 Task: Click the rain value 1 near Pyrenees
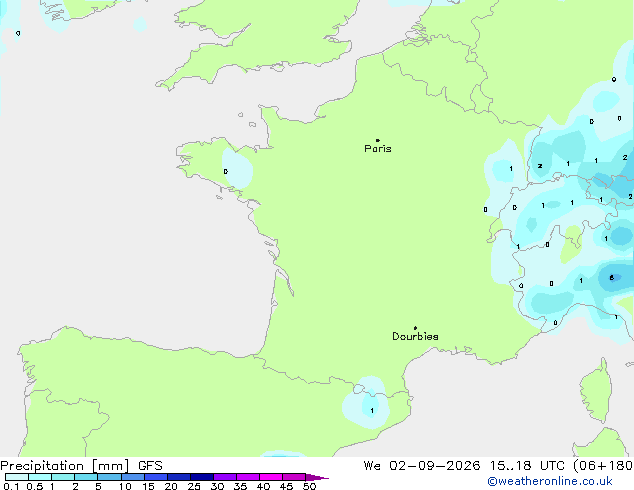coord(372,410)
